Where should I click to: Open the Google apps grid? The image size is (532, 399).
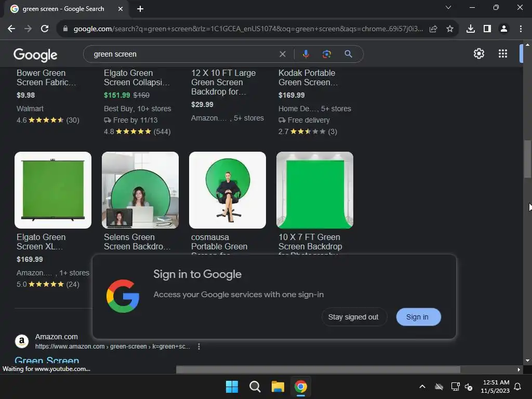pos(503,54)
